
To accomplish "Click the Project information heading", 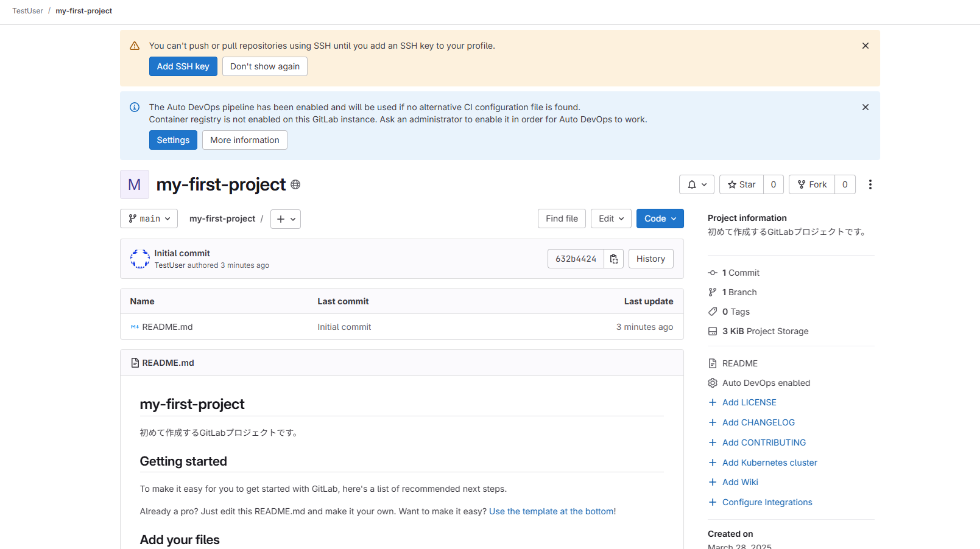I will click(x=747, y=218).
